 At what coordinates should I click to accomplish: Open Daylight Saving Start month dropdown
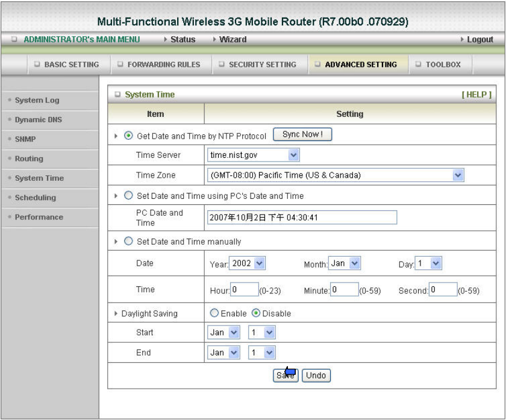[x=223, y=333]
